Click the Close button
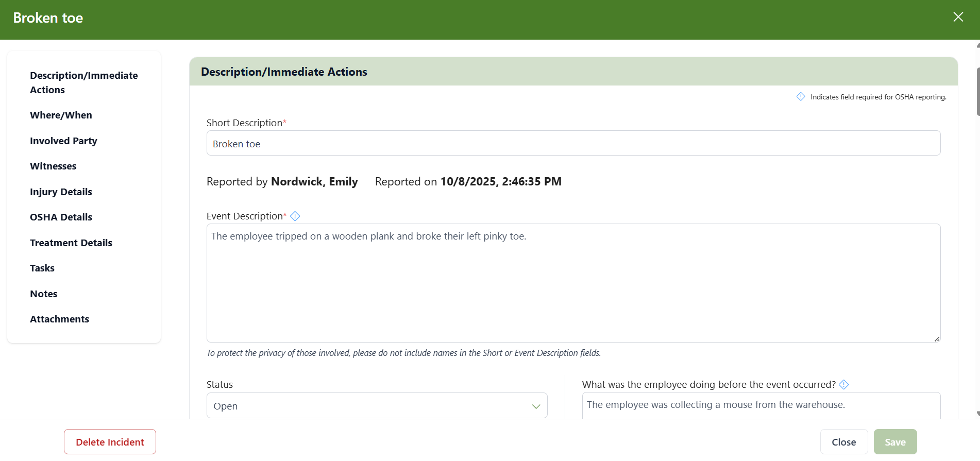This screenshot has width=980, height=461. (843, 442)
